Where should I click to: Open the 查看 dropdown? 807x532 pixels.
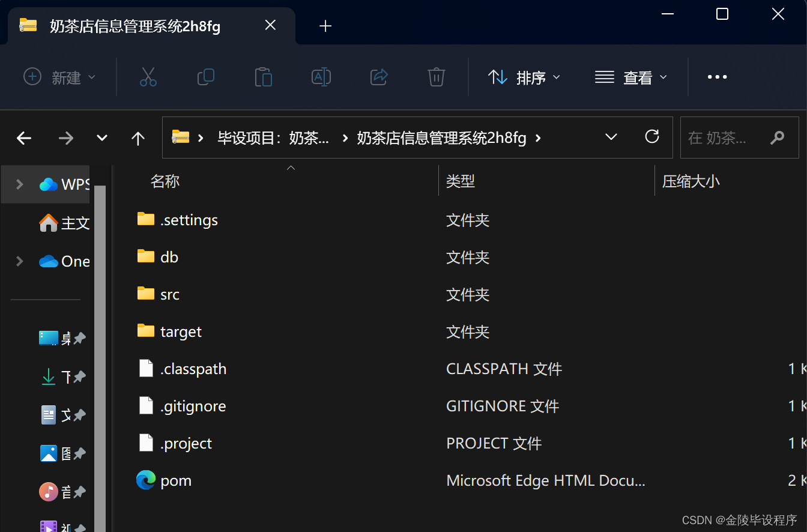(x=631, y=77)
